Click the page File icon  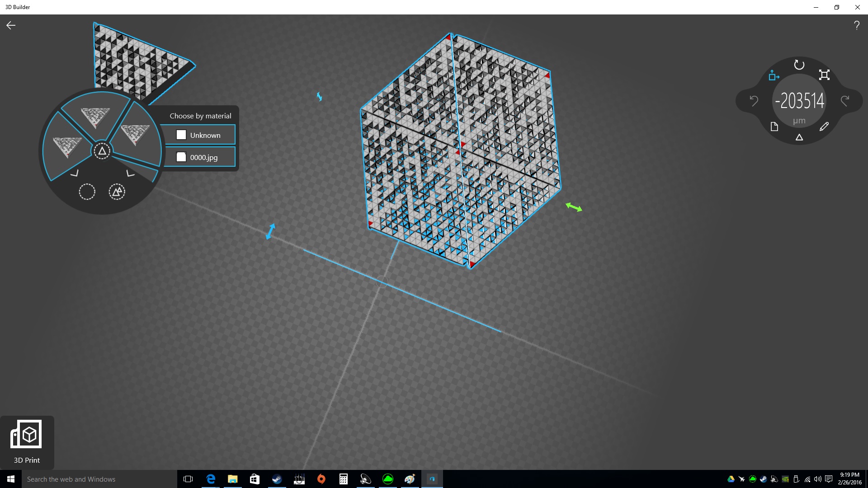coord(774,127)
